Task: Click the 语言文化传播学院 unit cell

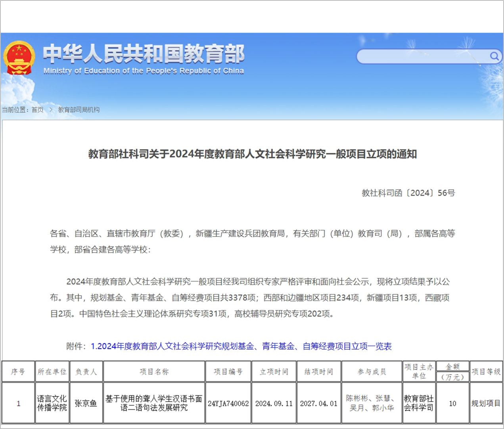Action: [51, 404]
